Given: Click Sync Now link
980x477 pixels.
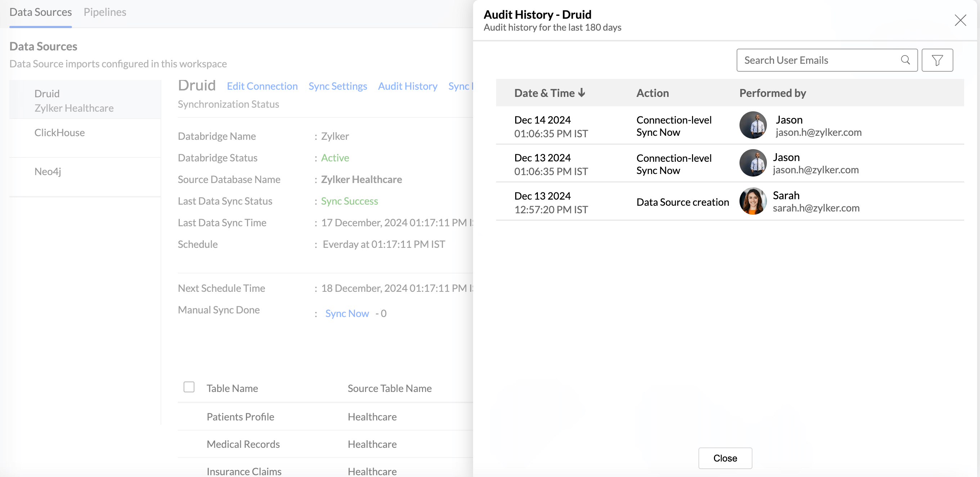Looking at the screenshot, I should 347,313.
